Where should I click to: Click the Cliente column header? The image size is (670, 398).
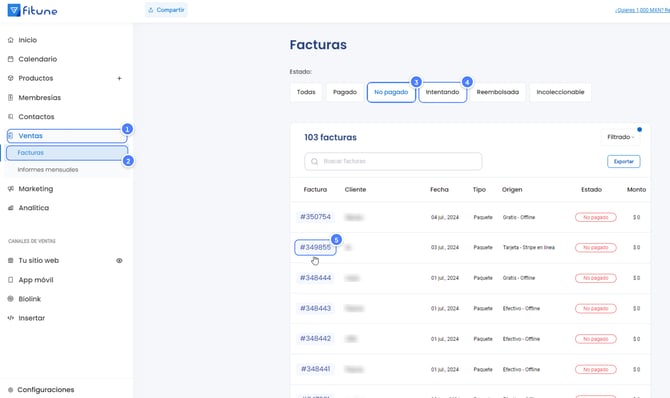click(x=355, y=189)
